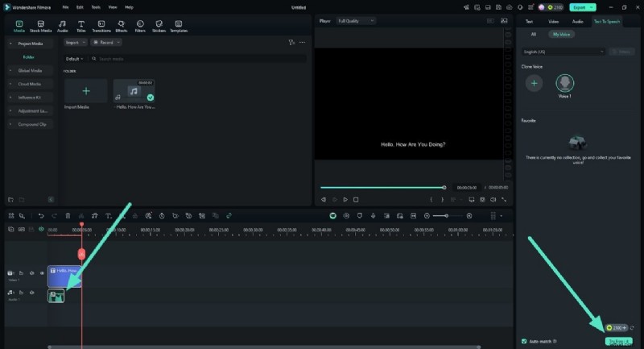Select the Text tool in timeline toolbar
This screenshot has width=644, height=349.
[x=109, y=216]
